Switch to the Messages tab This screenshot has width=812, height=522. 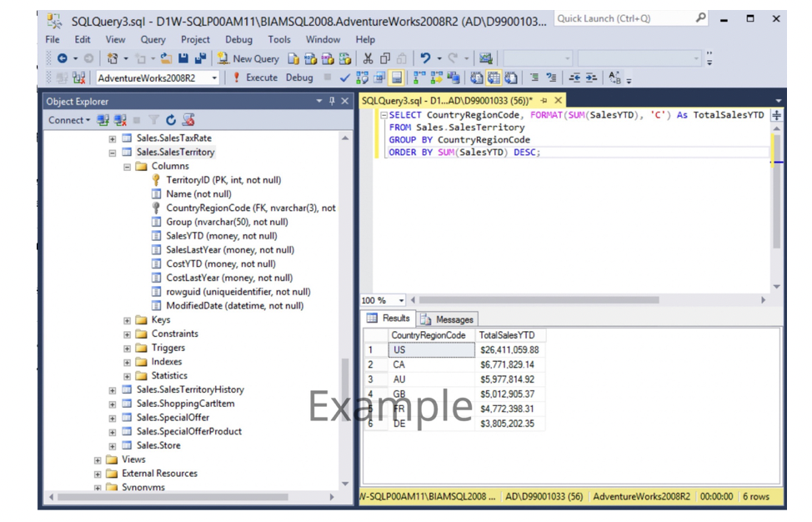[446, 319]
